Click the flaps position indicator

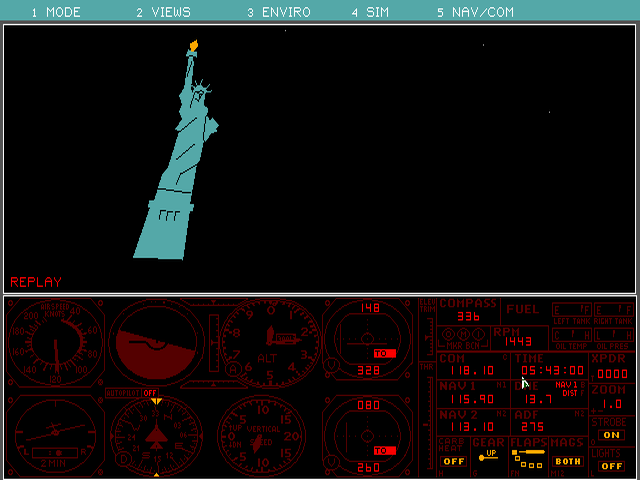(x=528, y=458)
